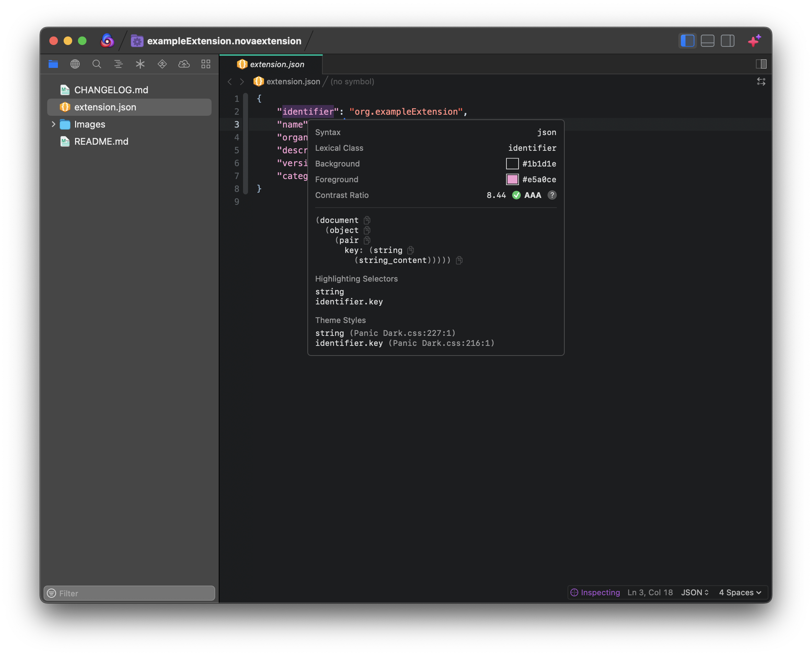Toggle the right sidebar pane
812x656 pixels.
(728, 41)
